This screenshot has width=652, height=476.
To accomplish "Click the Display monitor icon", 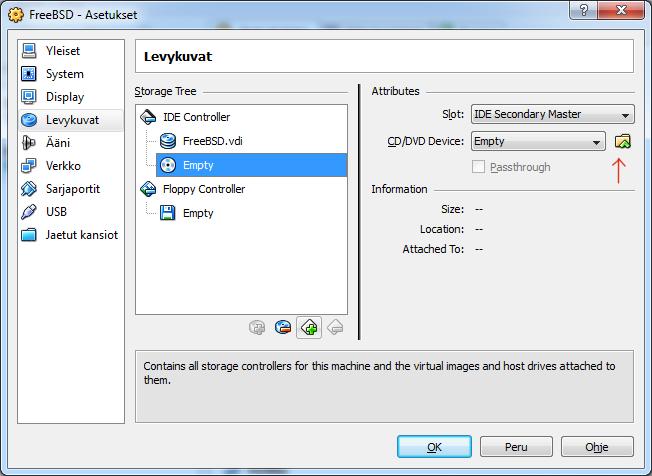I will (29, 97).
